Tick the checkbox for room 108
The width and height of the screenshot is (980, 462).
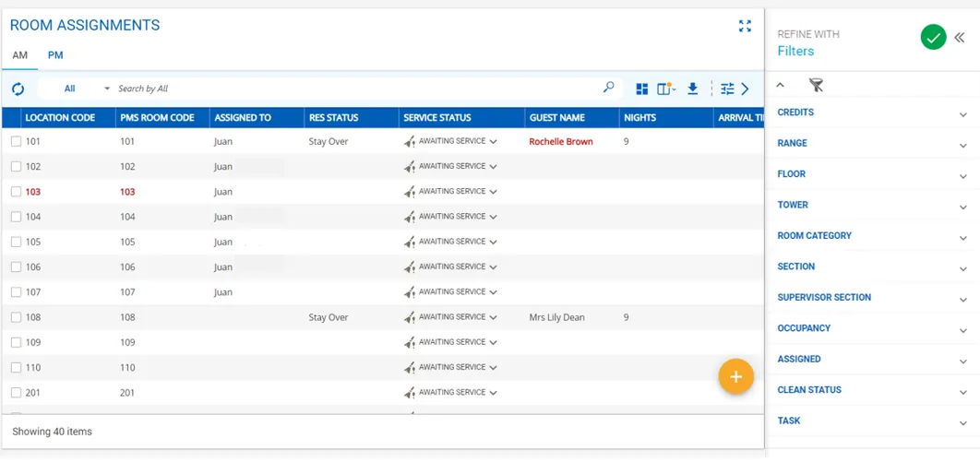(17, 317)
